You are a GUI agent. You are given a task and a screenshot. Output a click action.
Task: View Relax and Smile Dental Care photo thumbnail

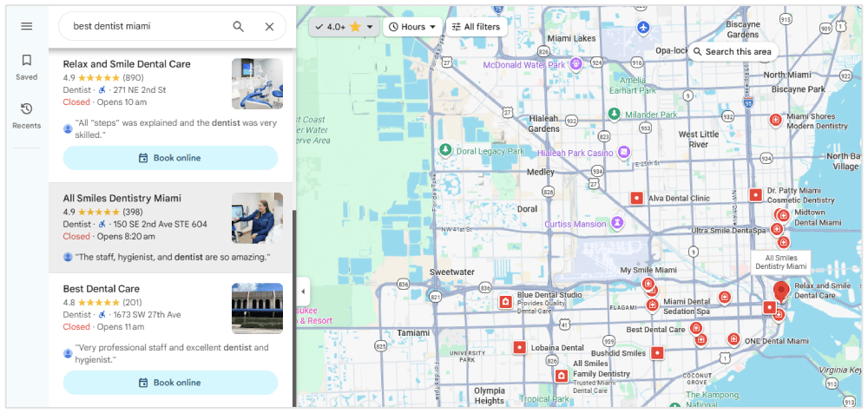pyautogui.click(x=258, y=84)
